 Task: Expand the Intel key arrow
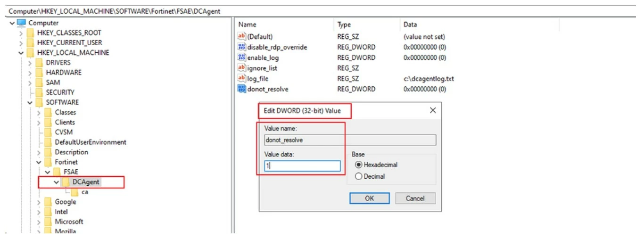tap(39, 212)
